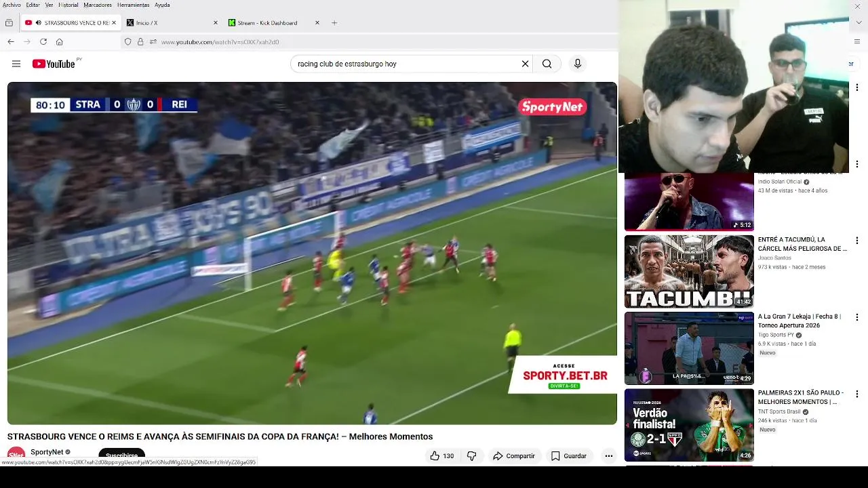Open A La Gran 7 Lekaja title

(800, 321)
